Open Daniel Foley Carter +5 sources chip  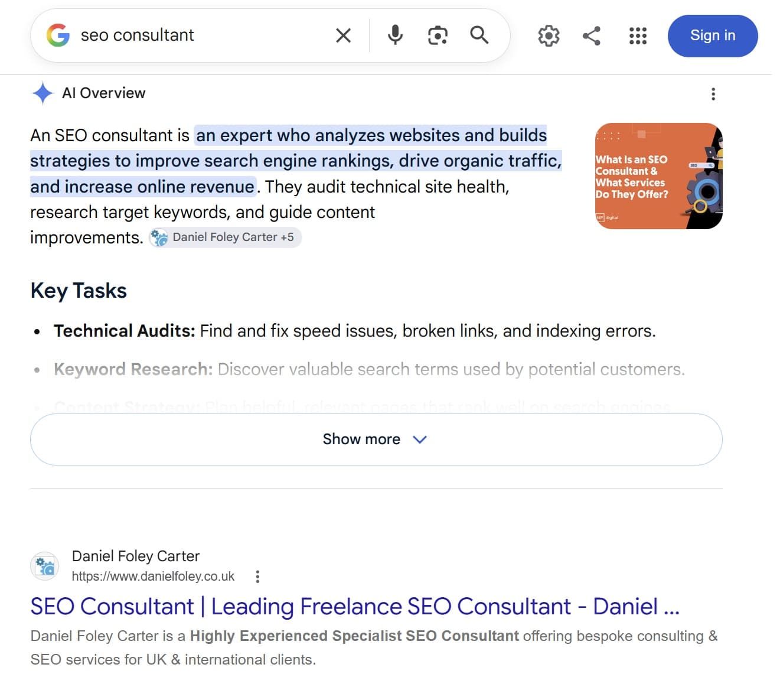pyautogui.click(x=225, y=237)
